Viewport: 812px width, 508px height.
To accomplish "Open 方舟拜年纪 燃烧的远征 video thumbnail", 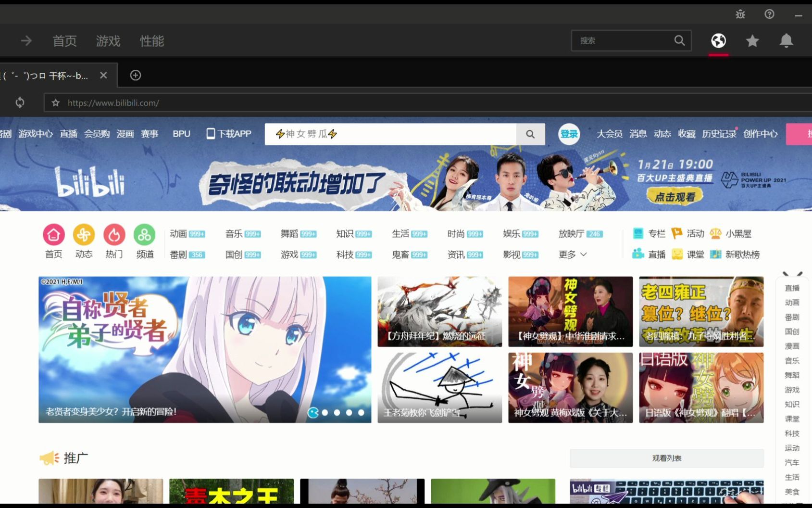I will pos(439,312).
